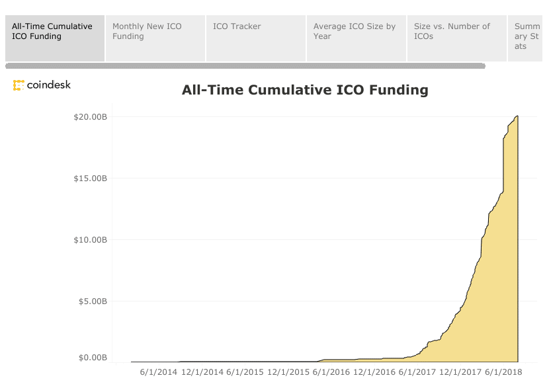Image resolution: width=547 pixels, height=392 pixels.
Task: Click the $20.00B y-axis label
Action: [x=91, y=117]
